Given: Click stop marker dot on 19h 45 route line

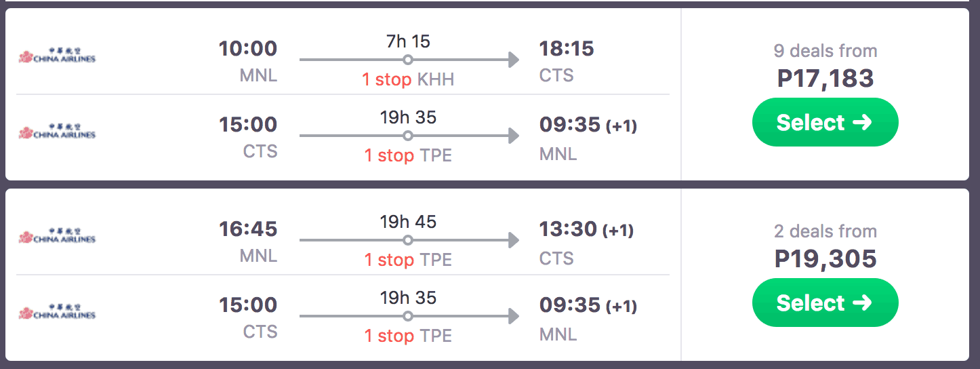Looking at the screenshot, I should coord(407,240).
